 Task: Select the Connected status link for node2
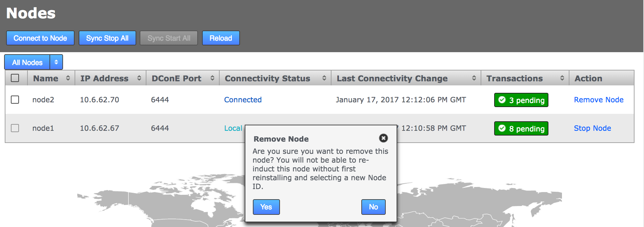(243, 100)
